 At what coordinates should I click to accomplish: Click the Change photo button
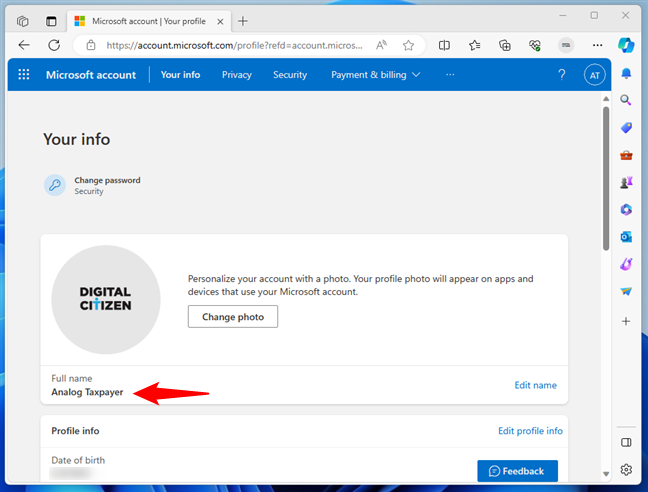pyautogui.click(x=233, y=317)
